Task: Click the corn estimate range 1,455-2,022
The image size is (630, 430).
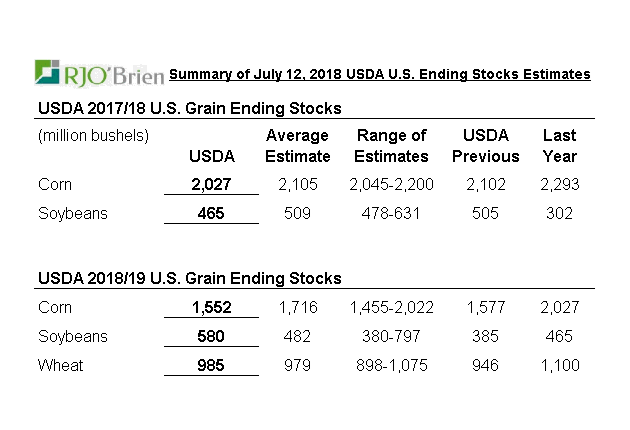Action: [x=392, y=308]
